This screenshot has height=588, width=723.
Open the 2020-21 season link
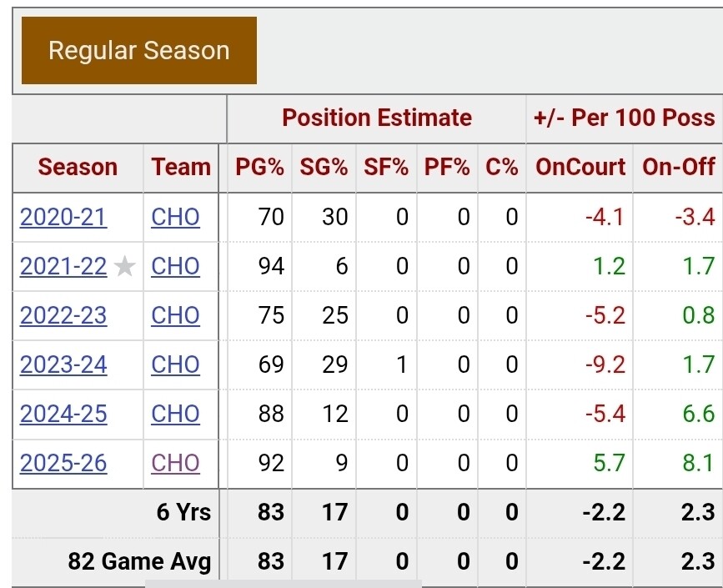[63, 218]
